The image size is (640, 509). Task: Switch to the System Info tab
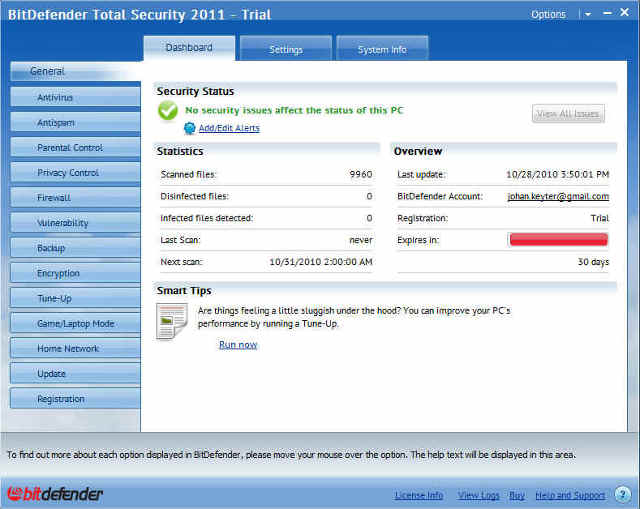(x=382, y=50)
